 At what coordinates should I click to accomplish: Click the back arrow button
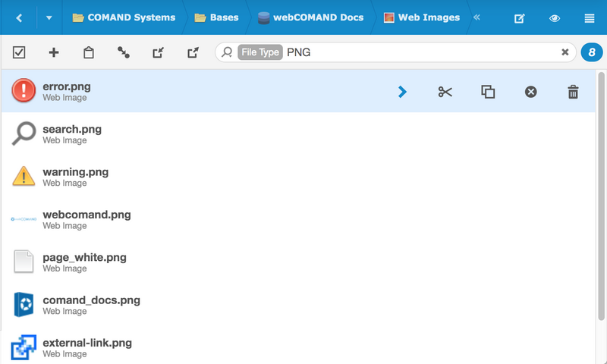coord(19,17)
